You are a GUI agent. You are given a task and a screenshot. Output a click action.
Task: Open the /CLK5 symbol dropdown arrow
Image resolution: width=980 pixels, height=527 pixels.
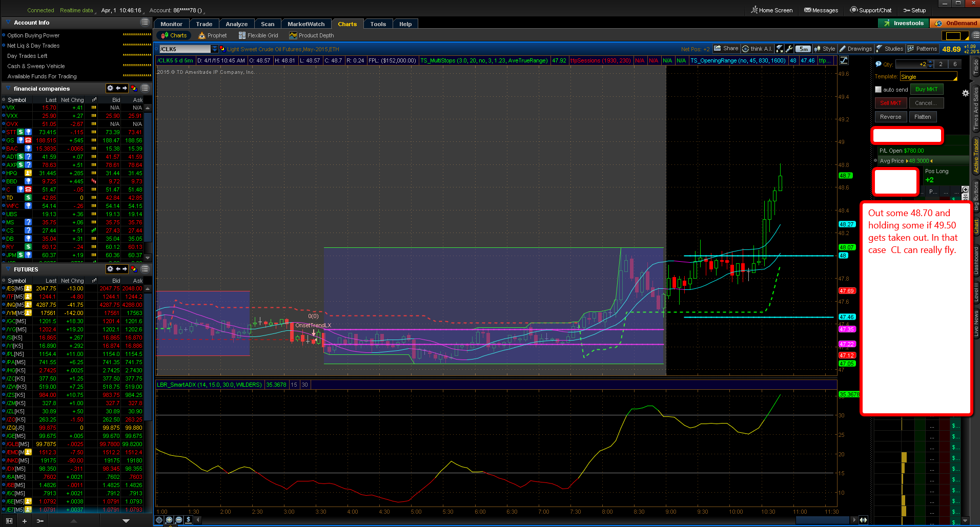(215, 49)
